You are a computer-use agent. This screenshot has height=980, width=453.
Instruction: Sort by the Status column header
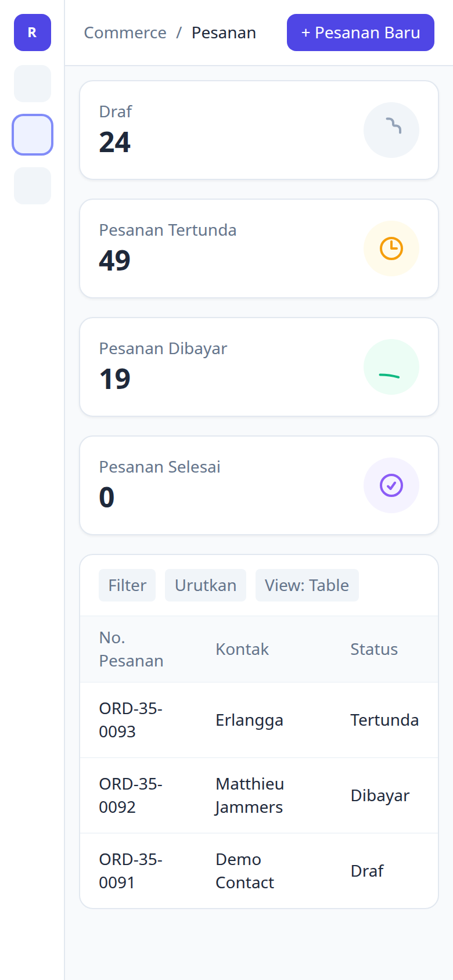pyautogui.click(x=374, y=649)
